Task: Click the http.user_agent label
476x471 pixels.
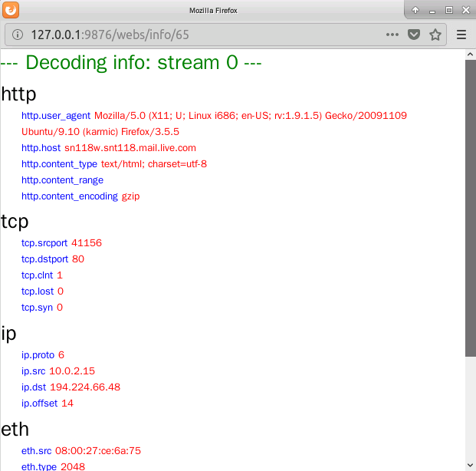Action: pyautogui.click(x=56, y=116)
